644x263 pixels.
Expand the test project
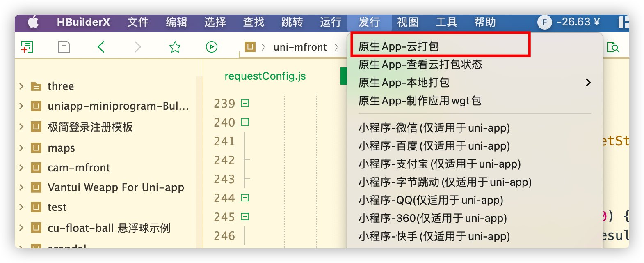pos(21,207)
